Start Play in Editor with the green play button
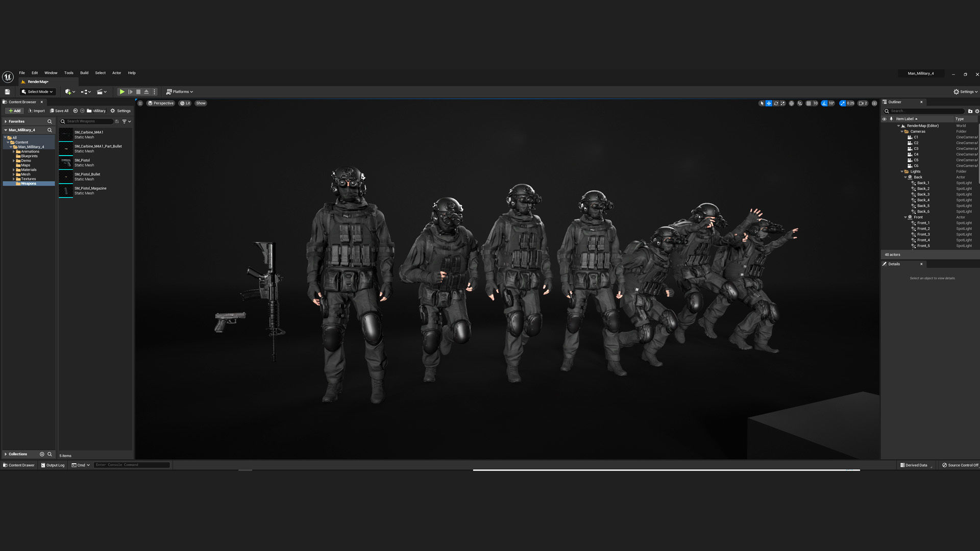The width and height of the screenshot is (980, 551). click(x=122, y=92)
